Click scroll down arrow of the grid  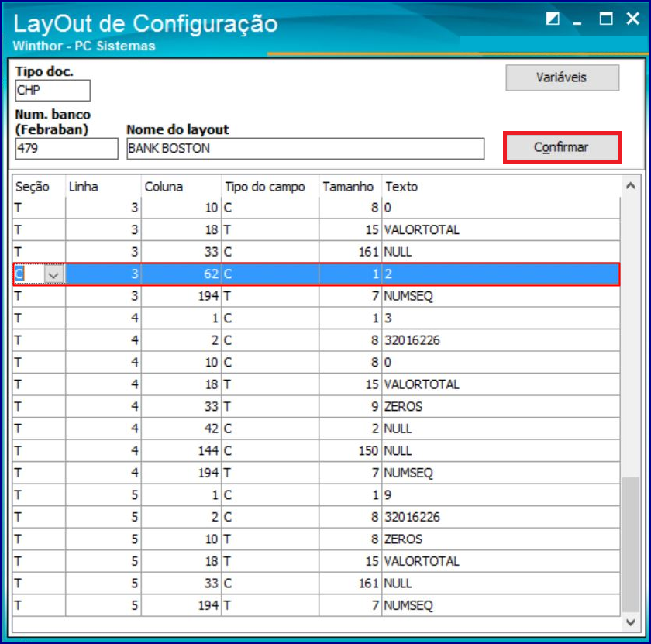(631, 622)
